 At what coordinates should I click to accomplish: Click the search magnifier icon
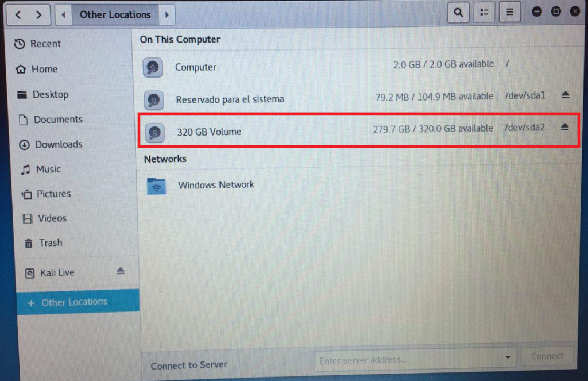coord(458,13)
